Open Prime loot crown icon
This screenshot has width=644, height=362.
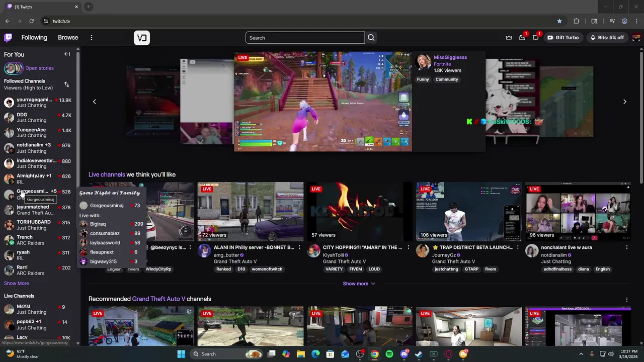[509, 38]
